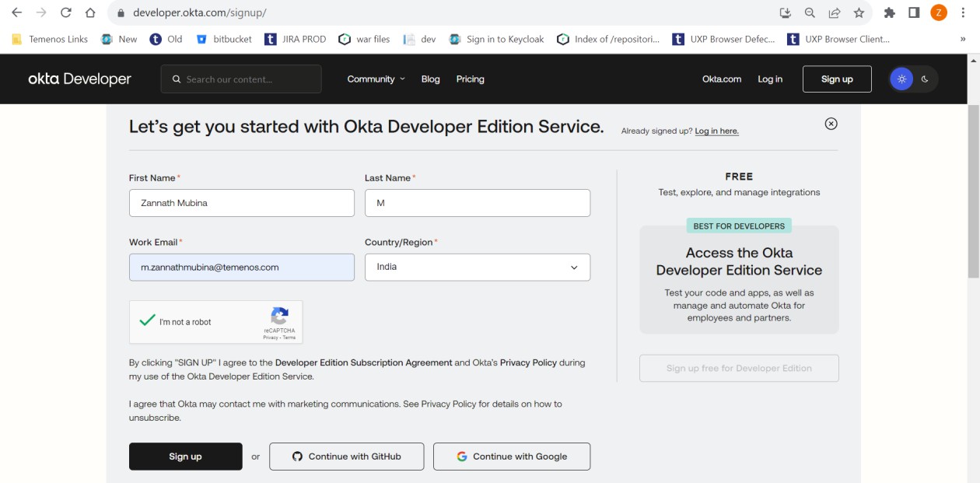Switch to light theme sun icon
The width and height of the screenshot is (980, 483).
[x=901, y=79]
